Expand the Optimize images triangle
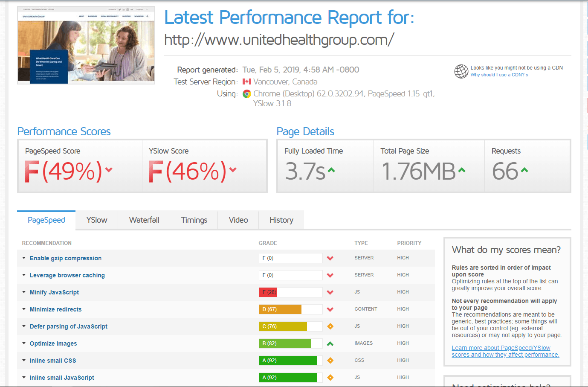Screen dimensions: 588x387 click(x=24, y=343)
